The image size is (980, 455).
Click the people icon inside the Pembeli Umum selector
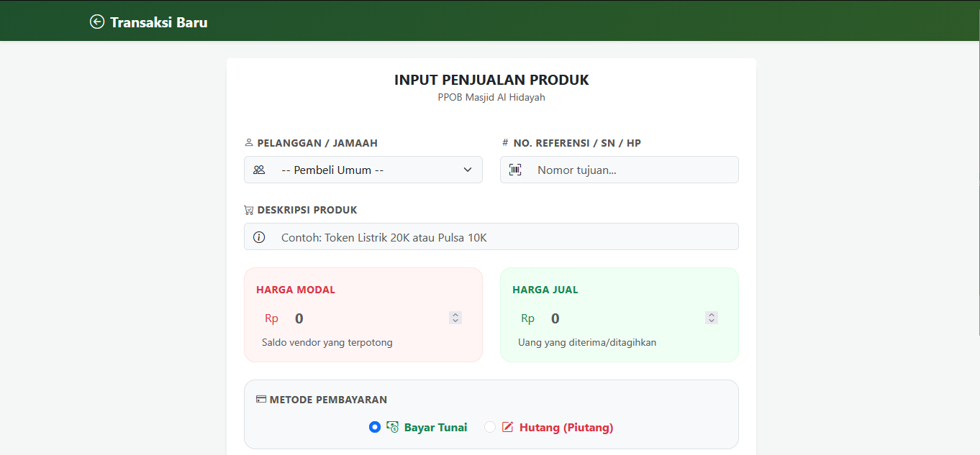(x=259, y=170)
